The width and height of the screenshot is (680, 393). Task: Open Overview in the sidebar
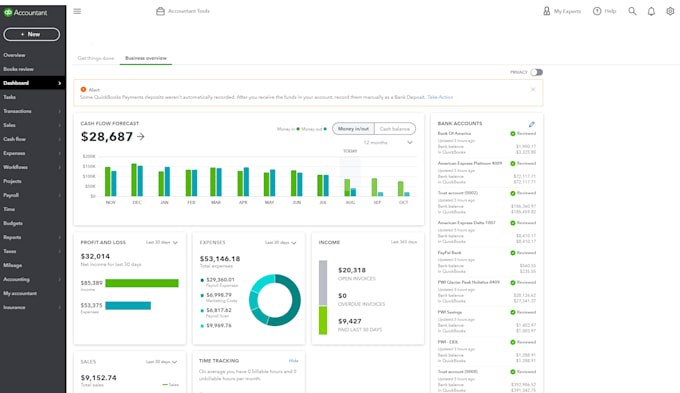coord(14,55)
